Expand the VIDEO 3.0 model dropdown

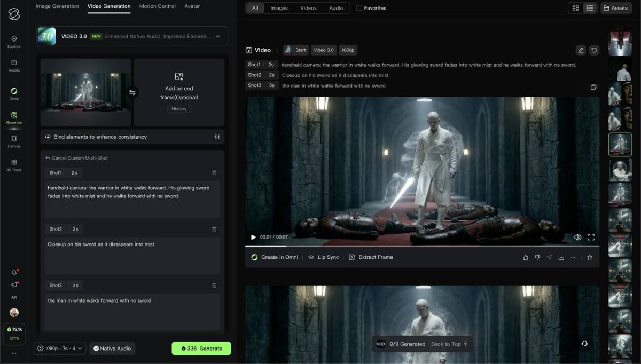(217, 36)
